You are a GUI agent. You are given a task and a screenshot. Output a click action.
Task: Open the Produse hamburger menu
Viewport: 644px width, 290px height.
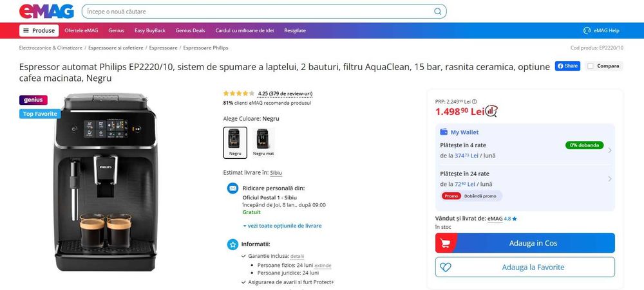click(39, 30)
